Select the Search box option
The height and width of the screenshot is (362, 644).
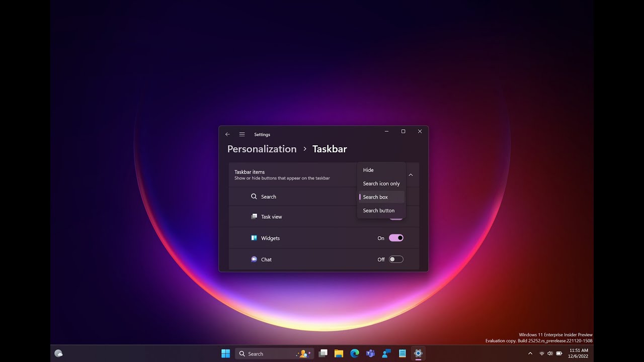point(381,197)
